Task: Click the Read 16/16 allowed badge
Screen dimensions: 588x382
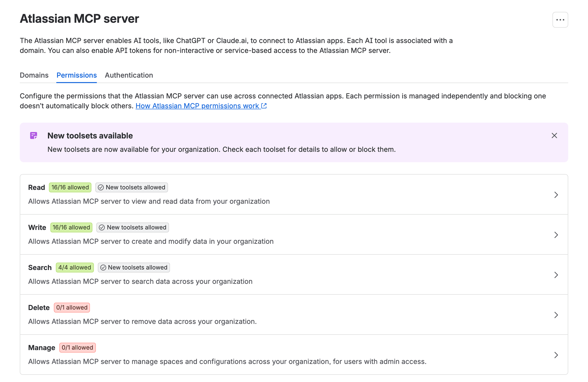Action: click(70, 187)
